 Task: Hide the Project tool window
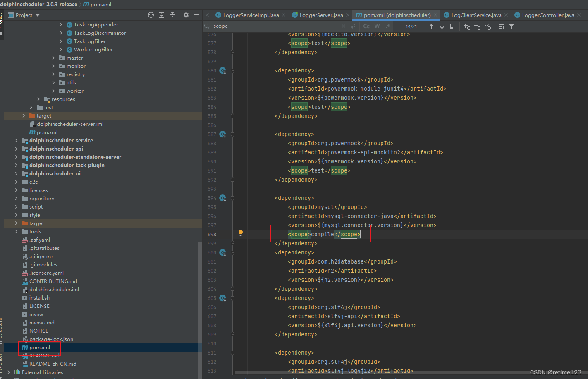197,15
